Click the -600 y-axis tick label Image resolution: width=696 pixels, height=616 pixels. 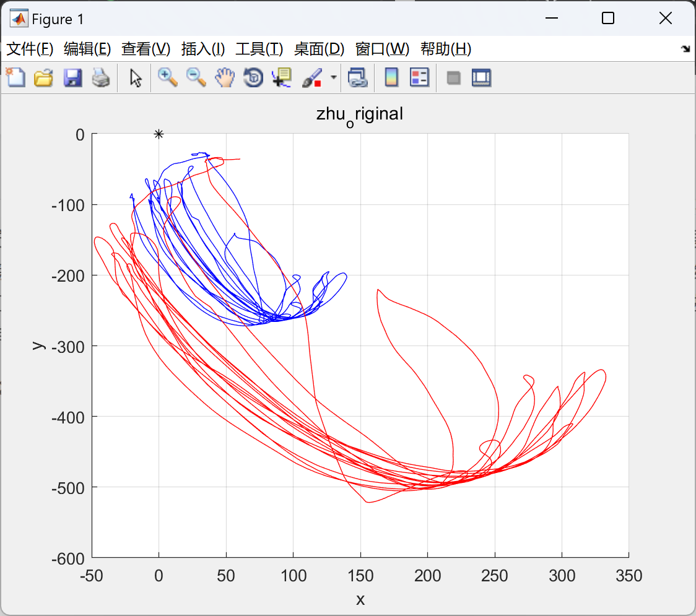68,558
